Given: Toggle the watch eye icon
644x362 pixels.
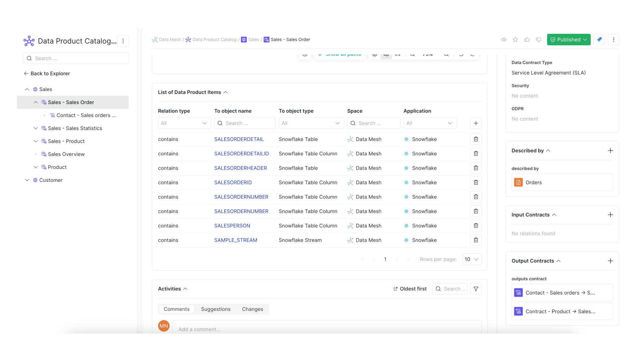Looking at the screenshot, I should point(504,40).
